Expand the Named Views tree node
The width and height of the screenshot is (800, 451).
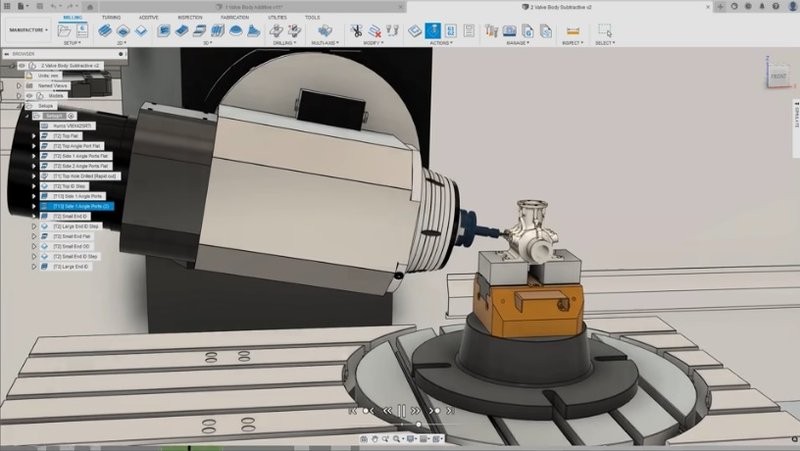coord(20,86)
